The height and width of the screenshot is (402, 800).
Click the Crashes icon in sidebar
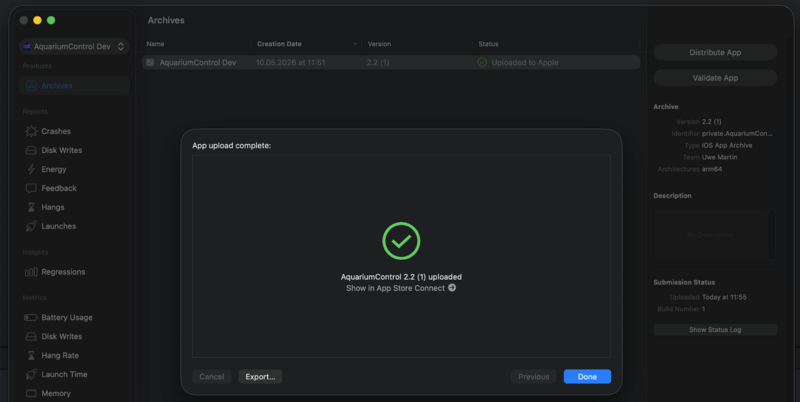pos(31,131)
